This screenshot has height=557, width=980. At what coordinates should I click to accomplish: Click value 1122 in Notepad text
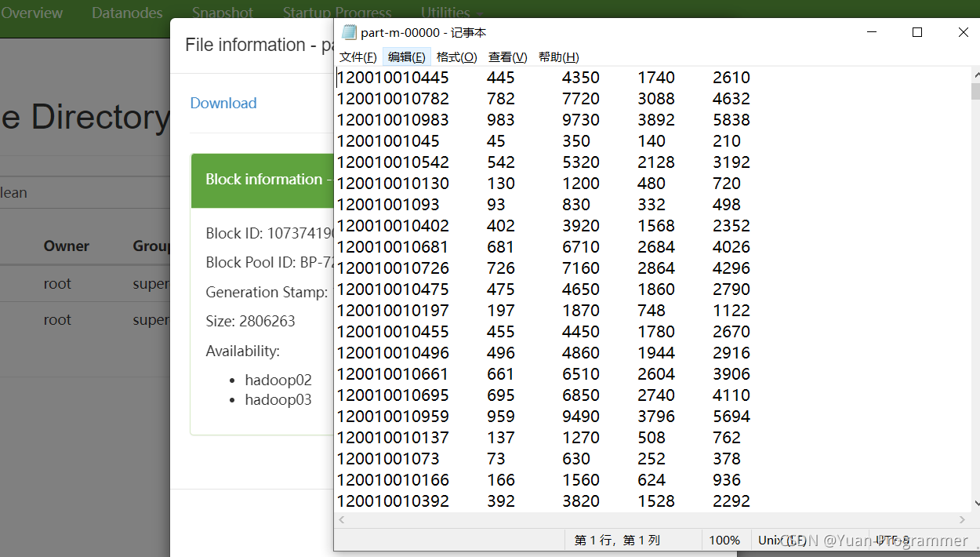click(x=731, y=311)
